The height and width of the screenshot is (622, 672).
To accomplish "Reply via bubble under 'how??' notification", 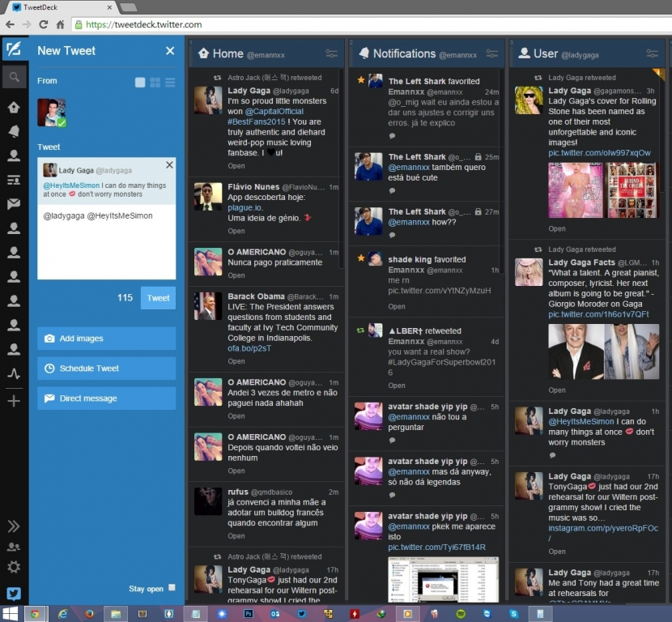I will pyautogui.click(x=392, y=236).
